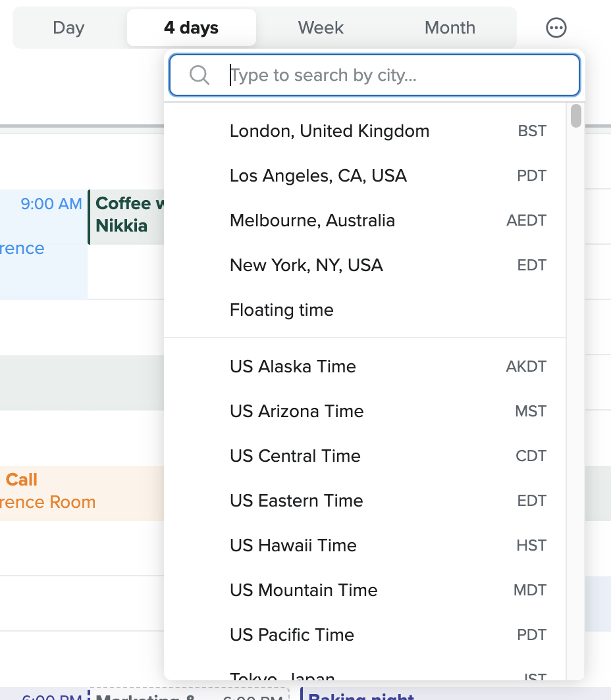The height and width of the screenshot is (700, 611).
Task: Choose Melbourne, Australia time zone
Action: 365,220
